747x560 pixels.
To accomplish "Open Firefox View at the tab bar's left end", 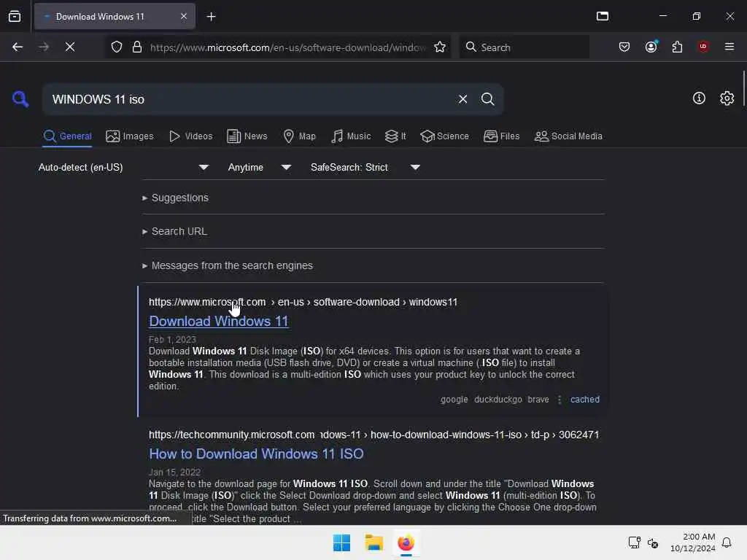I will tap(15, 17).
